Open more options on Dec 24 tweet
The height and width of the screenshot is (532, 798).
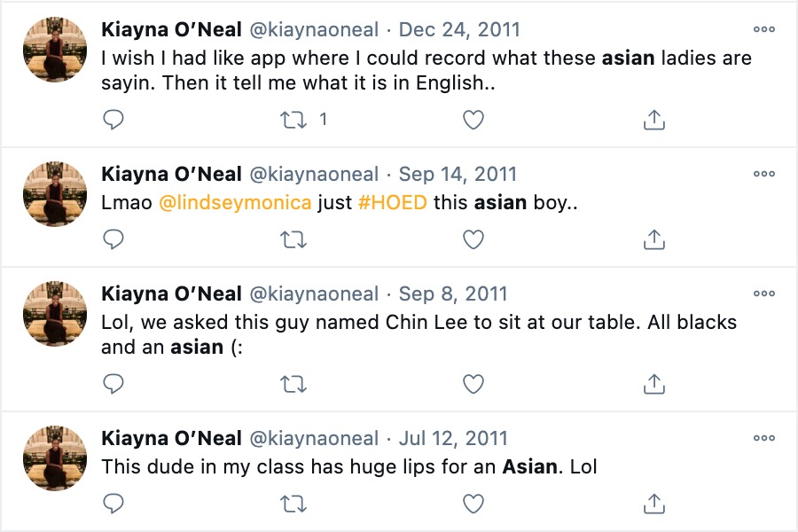click(763, 29)
